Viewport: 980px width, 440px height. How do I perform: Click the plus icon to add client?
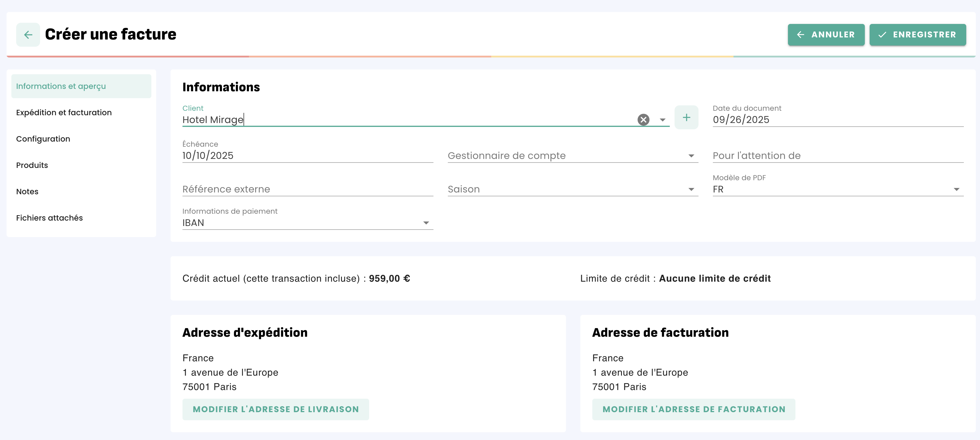686,117
